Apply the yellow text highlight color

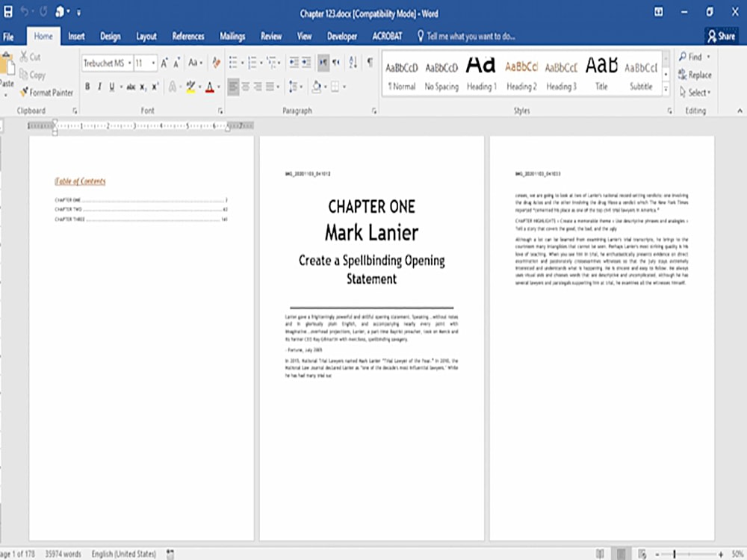coord(190,87)
